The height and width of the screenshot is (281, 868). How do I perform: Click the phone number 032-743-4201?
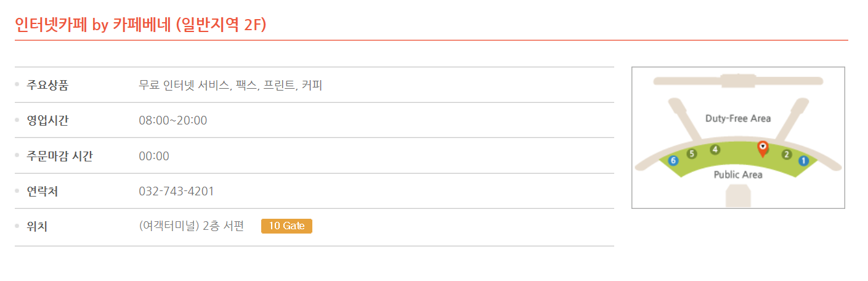point(176,191)
